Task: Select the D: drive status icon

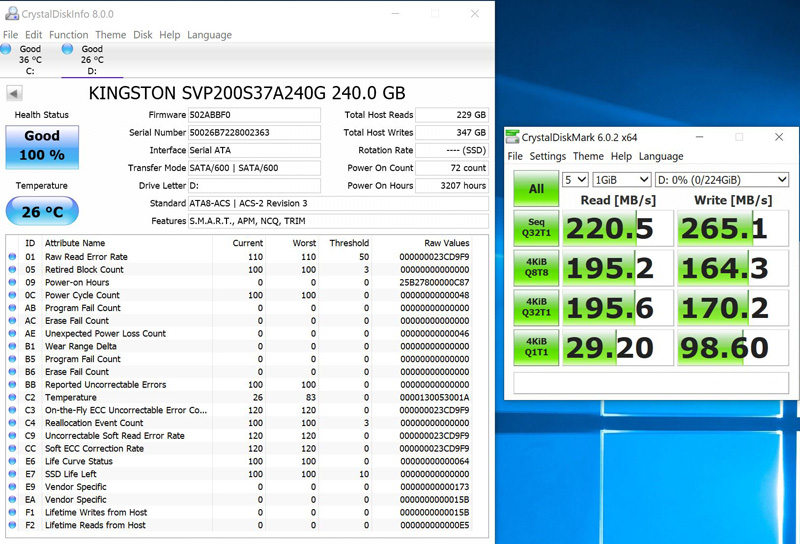Action: 68,49
